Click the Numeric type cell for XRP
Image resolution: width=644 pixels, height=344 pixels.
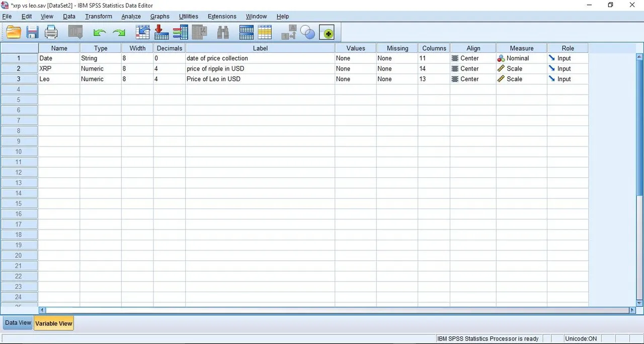101,68
